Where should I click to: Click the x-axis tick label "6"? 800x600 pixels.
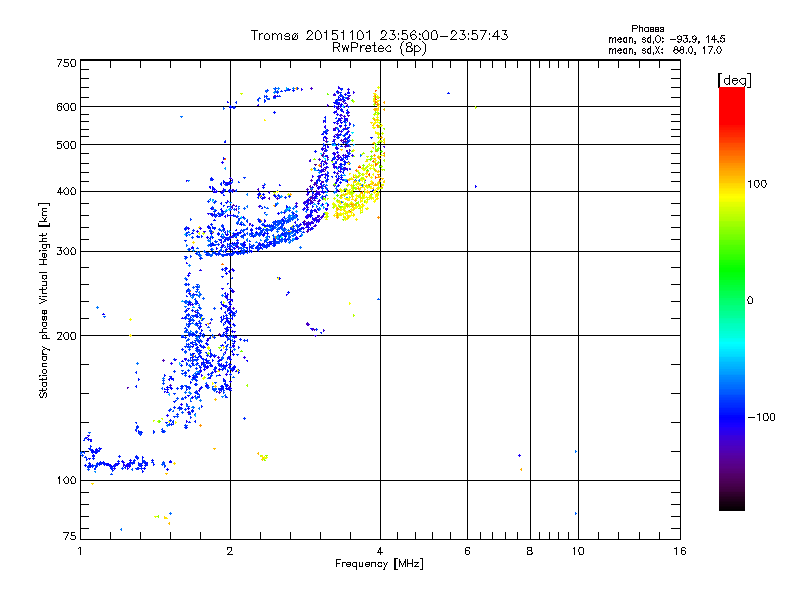467,551
